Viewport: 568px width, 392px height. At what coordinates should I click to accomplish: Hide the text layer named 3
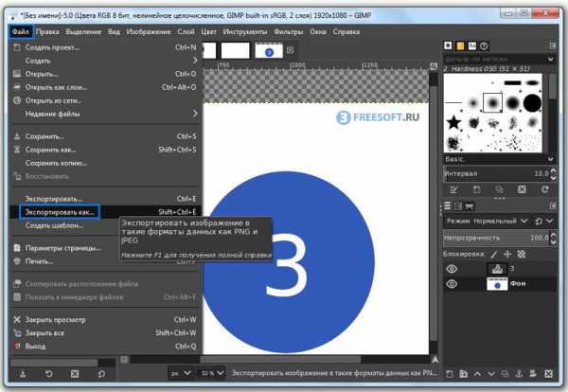pyautogui.click(x=452, y=269)
